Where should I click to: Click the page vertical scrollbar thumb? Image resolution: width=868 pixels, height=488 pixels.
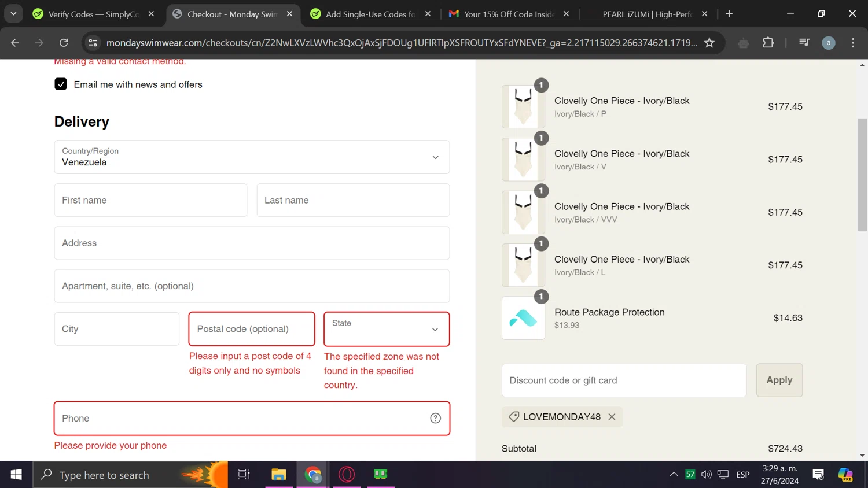(862, 175)
